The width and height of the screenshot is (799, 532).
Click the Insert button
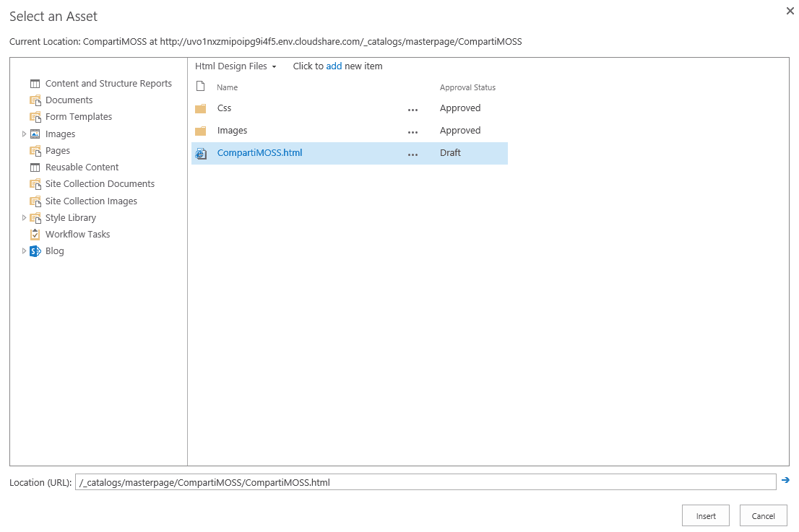pyautogui.click(x=706, y=515)
